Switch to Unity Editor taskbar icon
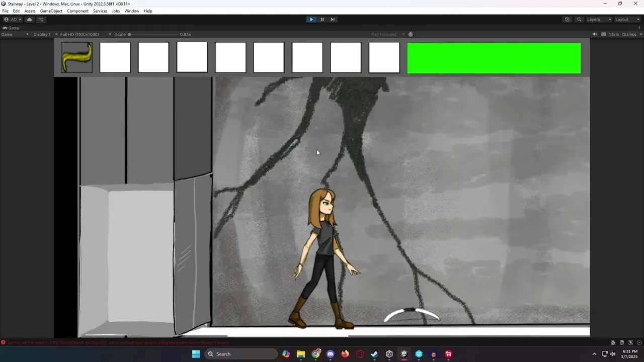Image resolution: width=644 pixels, height=362 pixels. coord(404,354)
